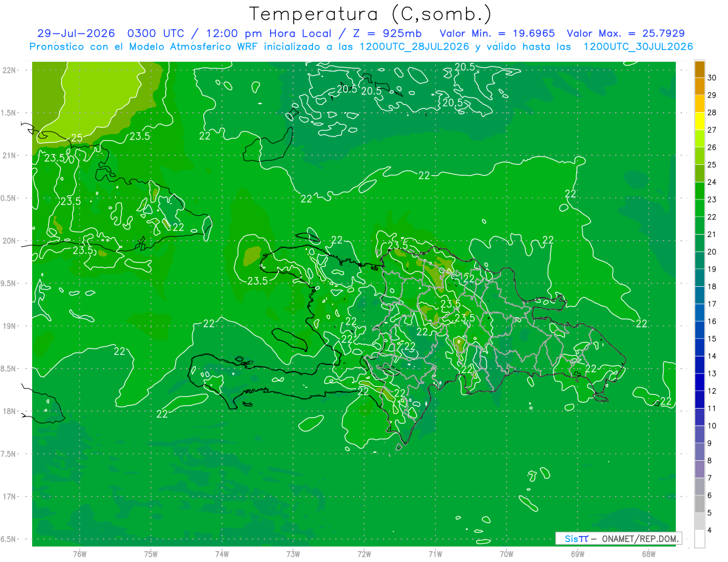Click the '22N' latitude label
728x562 pixels.
(x=10, y=70)
